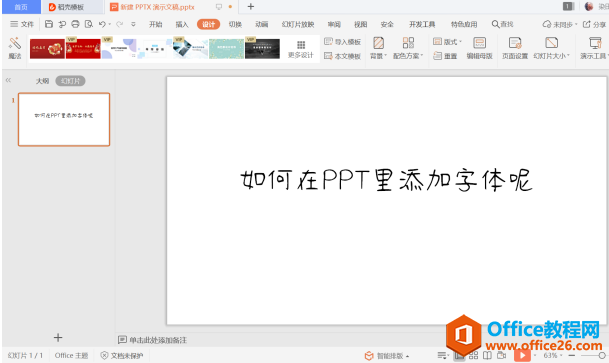Add a new document tab with plus
Viewport: 609px width, 363px height.
pyautogui.click(x=251, y=6)
